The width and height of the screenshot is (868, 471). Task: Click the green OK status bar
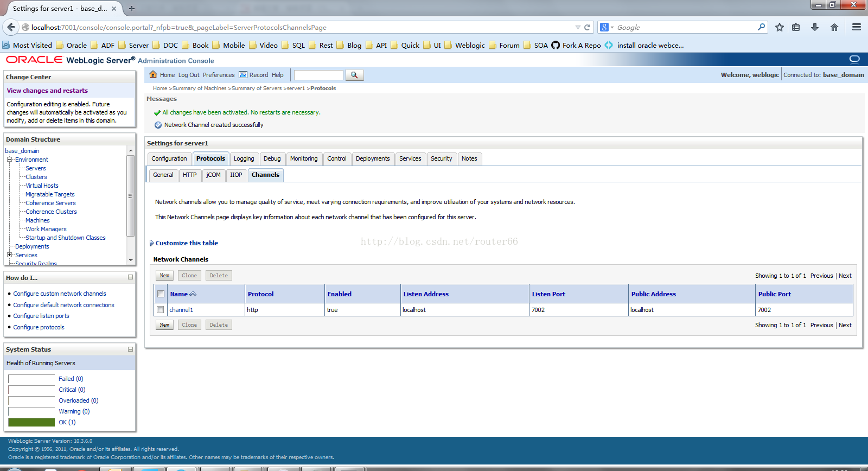tap(32, 422)
